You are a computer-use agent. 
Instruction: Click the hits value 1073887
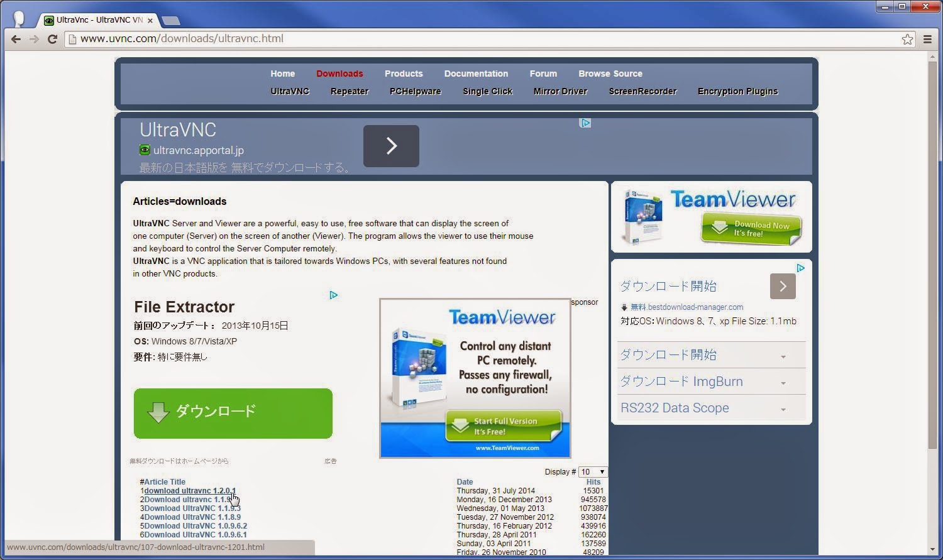(593, 508)
